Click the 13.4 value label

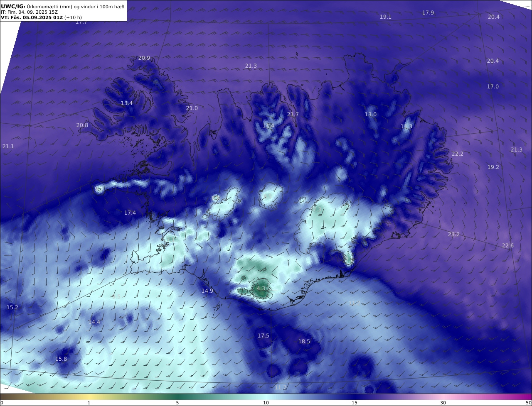[127, 103]
